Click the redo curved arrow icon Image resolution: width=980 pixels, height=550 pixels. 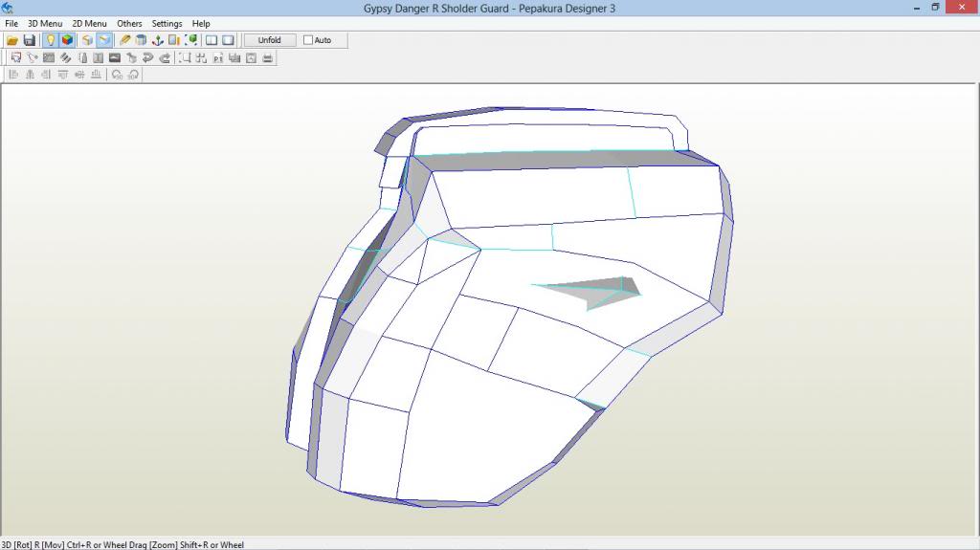tap(165, 58)
